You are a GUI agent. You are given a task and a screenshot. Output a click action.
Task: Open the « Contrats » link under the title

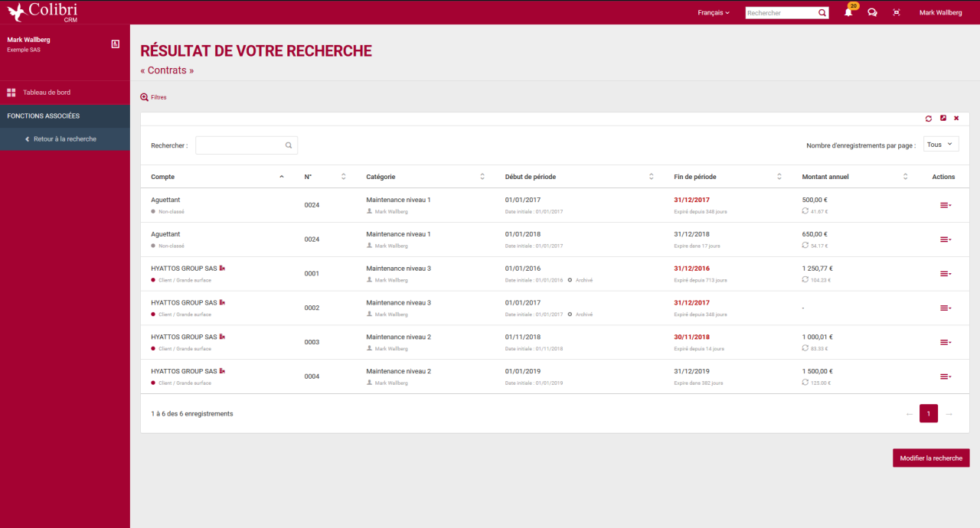166,70
